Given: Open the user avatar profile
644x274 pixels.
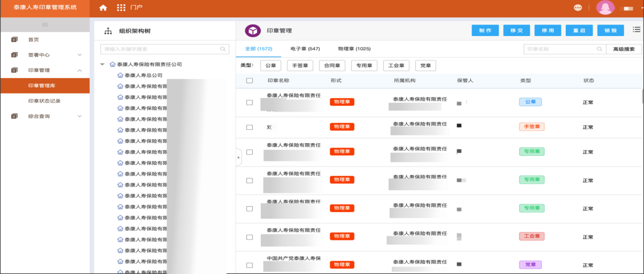Looking at the screenshot, I should tap(605, 8).
